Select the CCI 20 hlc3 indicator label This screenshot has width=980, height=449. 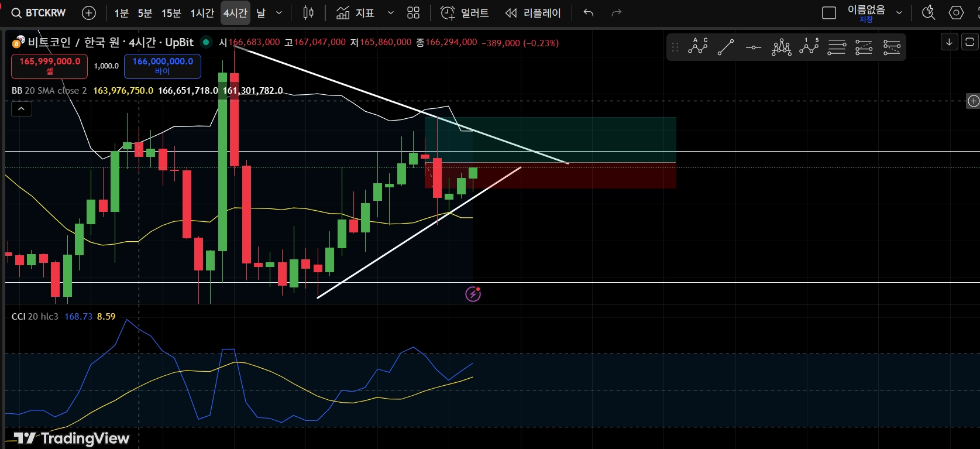point(35,317)
